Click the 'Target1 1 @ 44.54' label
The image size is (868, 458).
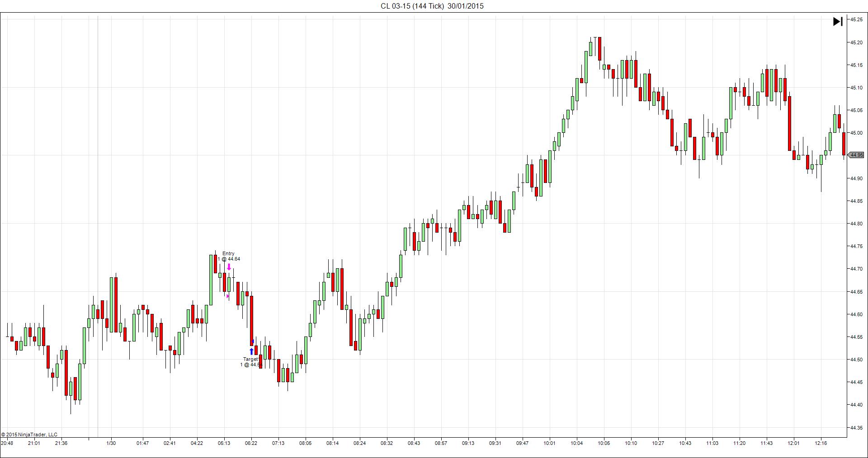click(x=251, y=362)
